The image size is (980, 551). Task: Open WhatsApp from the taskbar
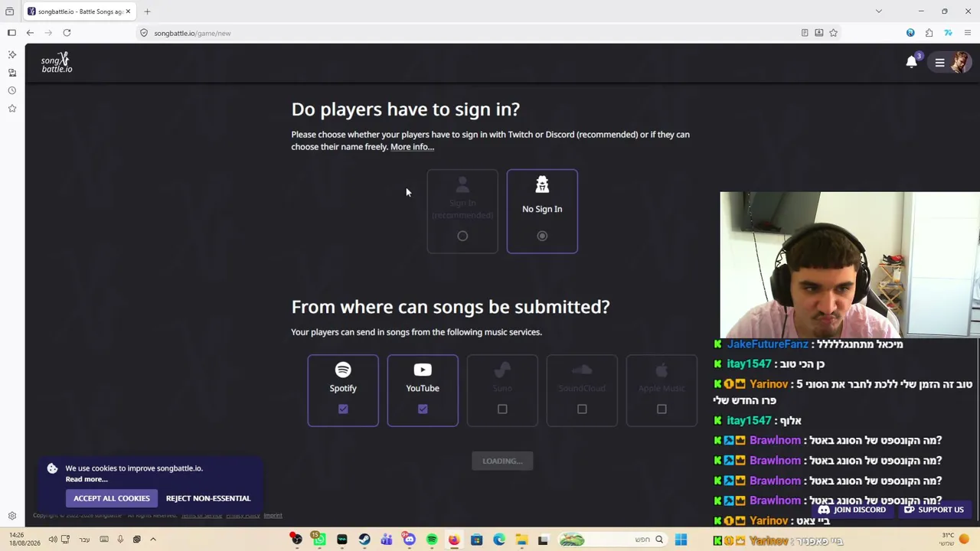[x=318, y=540]
